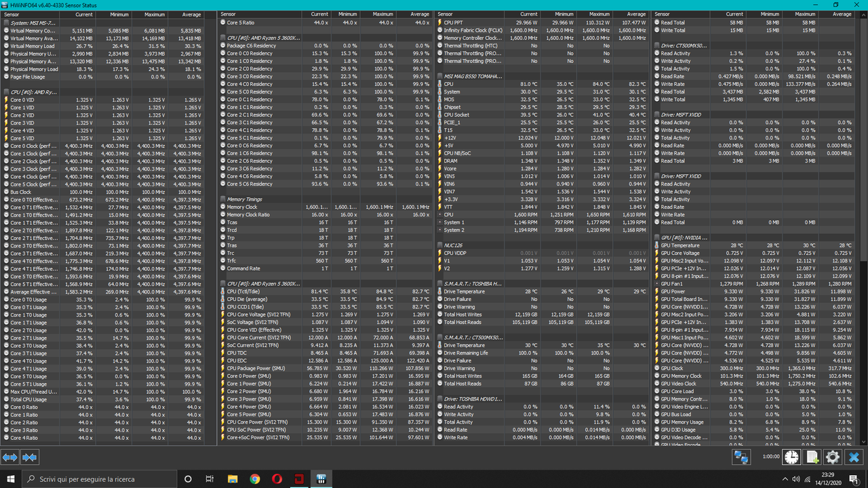Select S.M.A.R.T.: TOSHIBA H group header
Viewport: 868px width, 488px height.
(542, 284)
